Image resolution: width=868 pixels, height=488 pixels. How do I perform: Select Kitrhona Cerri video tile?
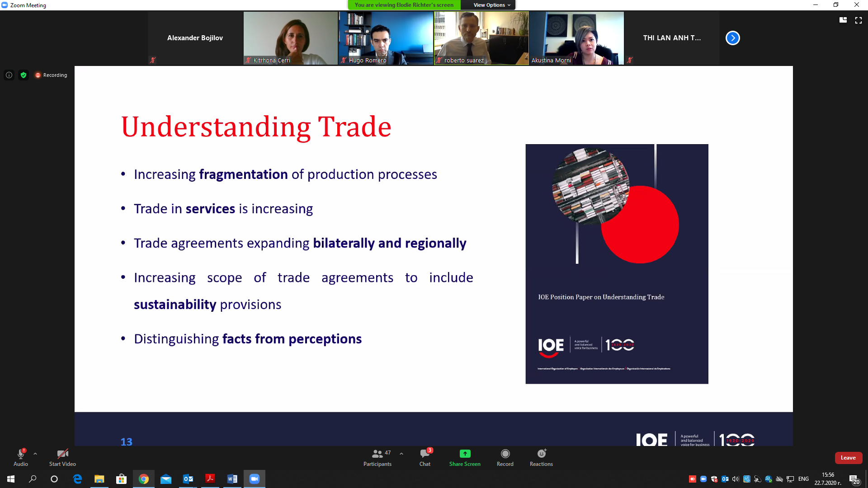click(x=290, y=38)
